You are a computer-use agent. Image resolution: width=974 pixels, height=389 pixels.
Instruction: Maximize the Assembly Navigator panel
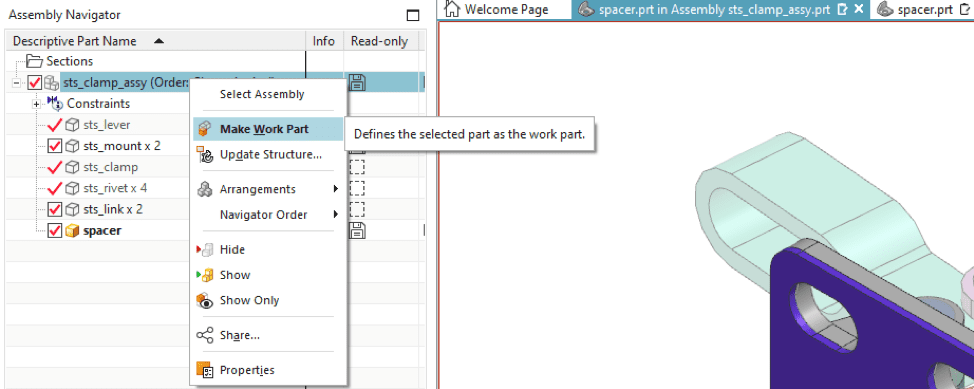[x=412, y=15]
